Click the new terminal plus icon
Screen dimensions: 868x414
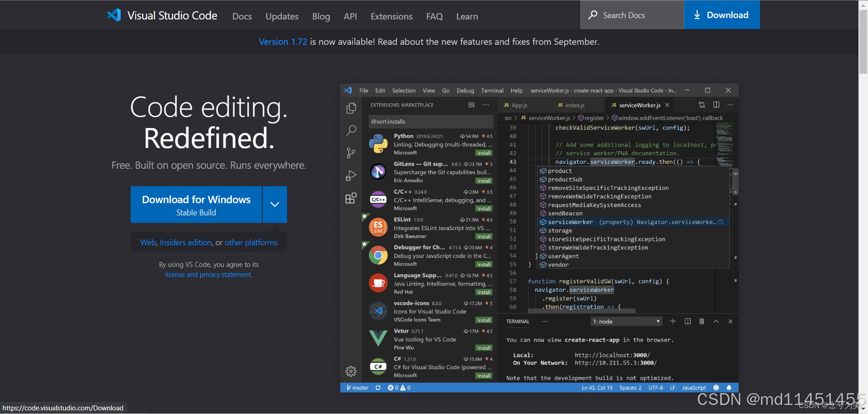click(x=673, y=321)
